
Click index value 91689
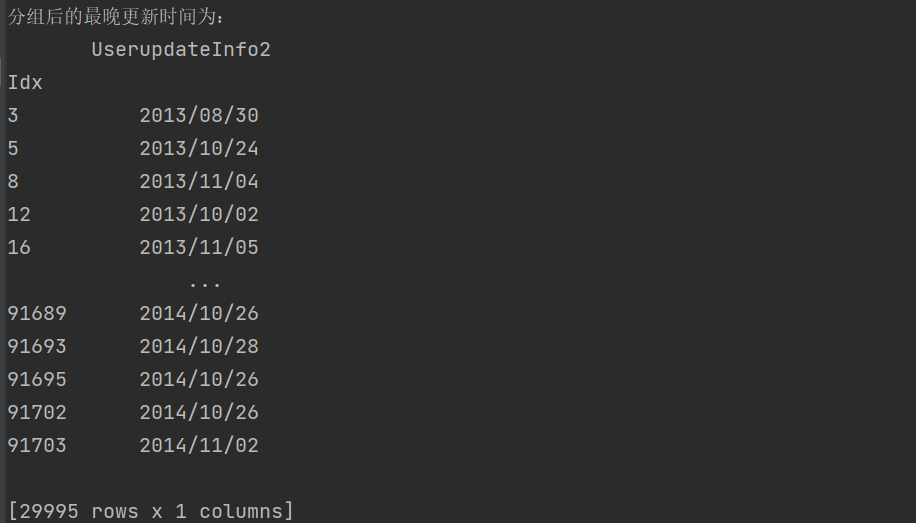[37, 313]
